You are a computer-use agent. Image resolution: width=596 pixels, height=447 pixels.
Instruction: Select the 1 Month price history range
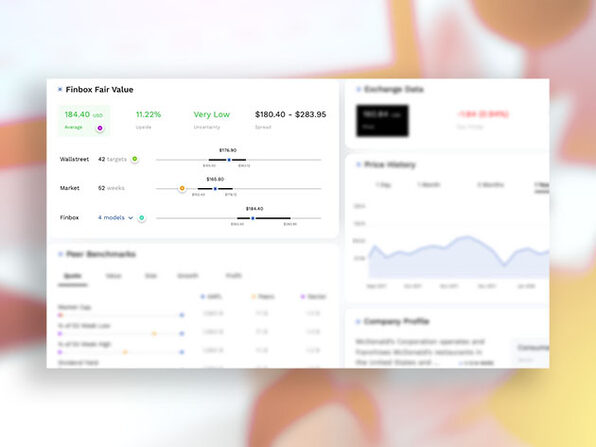pos(429,185)
